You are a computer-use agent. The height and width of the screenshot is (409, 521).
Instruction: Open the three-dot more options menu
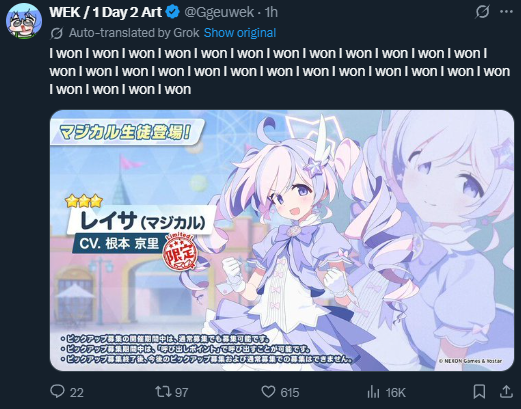[x=506, y=12]
